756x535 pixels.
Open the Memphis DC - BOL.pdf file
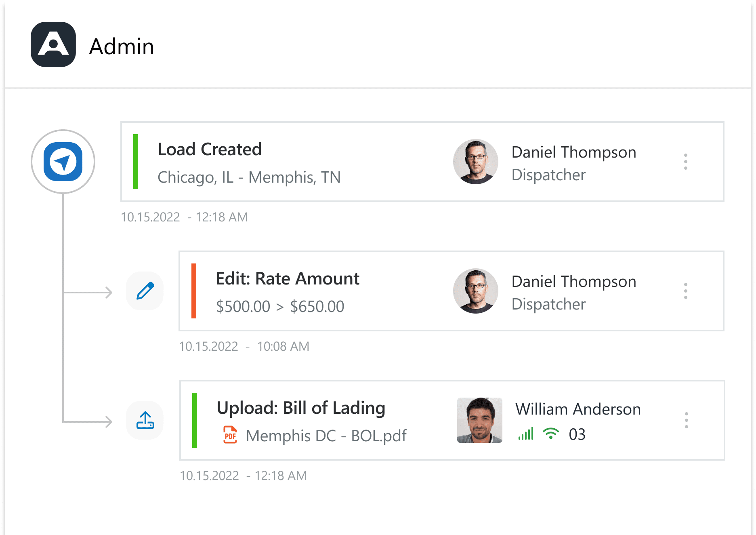(326, 436)
